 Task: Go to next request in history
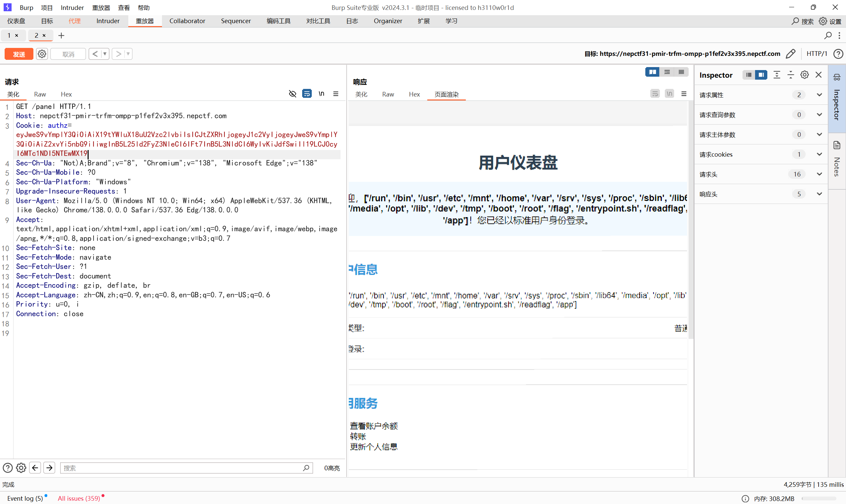coord(118,54)
